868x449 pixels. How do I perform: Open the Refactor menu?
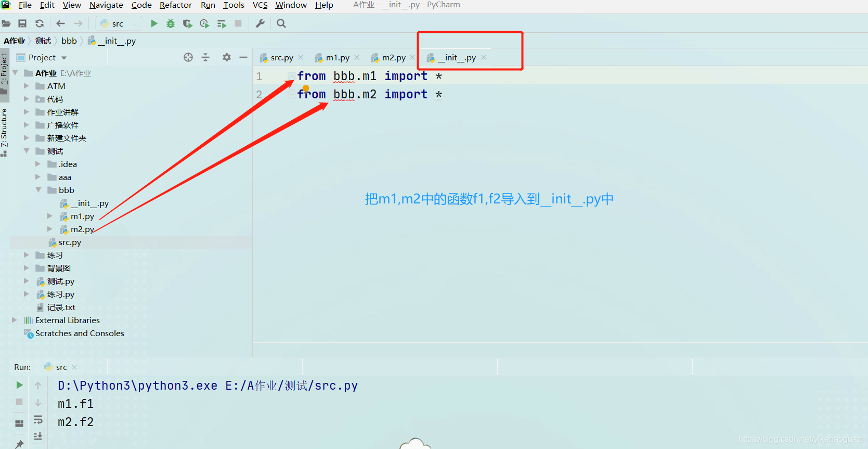pyautogui.click(x=176, y=5)
